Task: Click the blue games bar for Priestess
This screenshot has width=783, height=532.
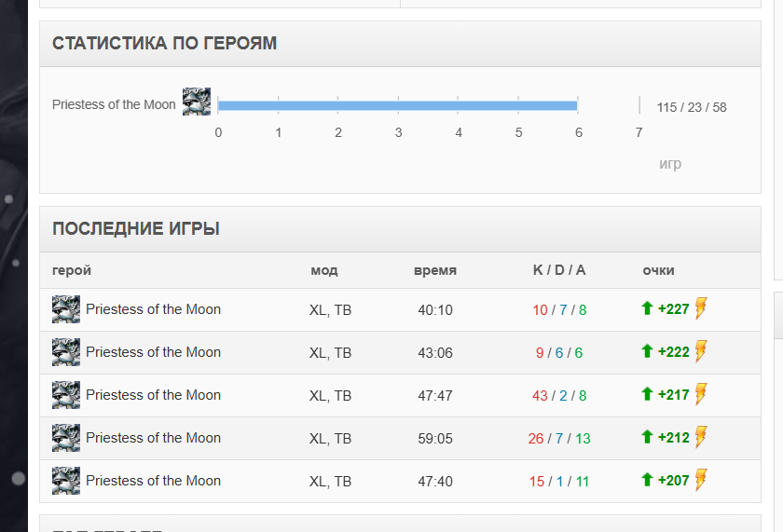Action: click(x=398, y=105)
